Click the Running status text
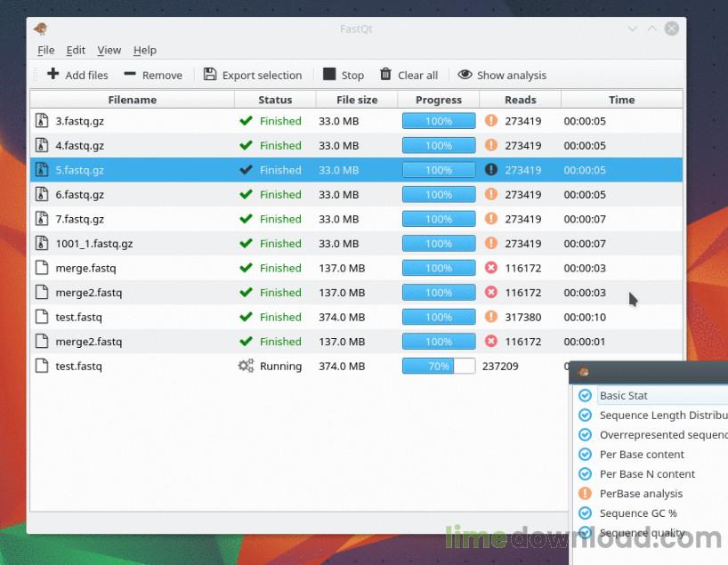This screenshot has height=565, width=728. 280,367
